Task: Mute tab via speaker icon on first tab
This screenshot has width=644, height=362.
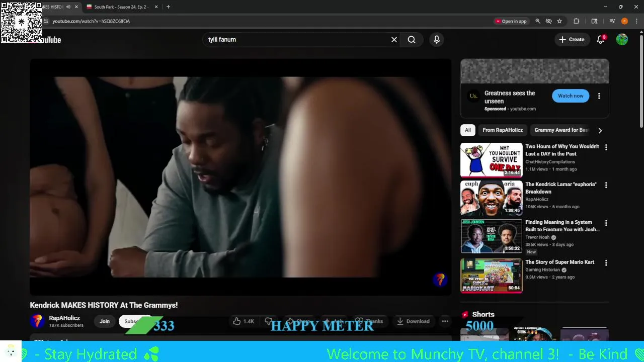Action: coord(68,7)
